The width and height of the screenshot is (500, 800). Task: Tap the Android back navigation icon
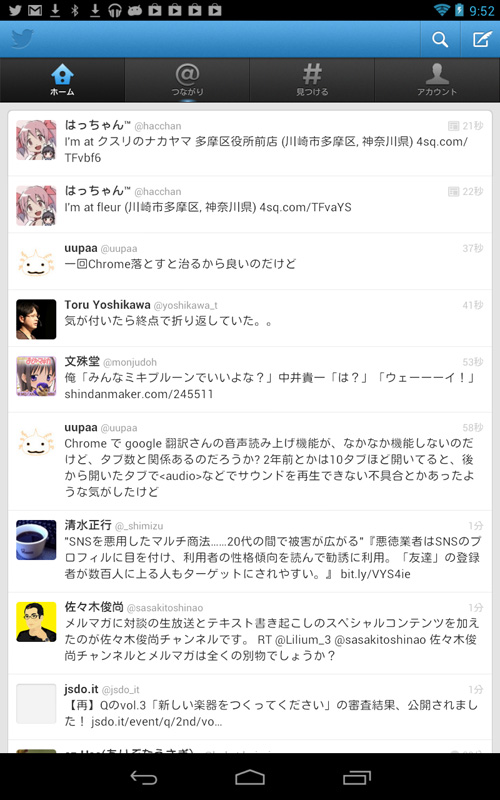point(144,777)
